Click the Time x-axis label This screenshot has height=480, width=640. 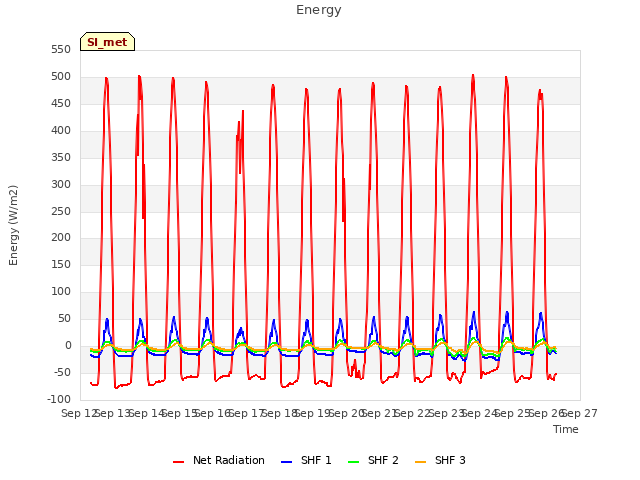click(565, 429)
